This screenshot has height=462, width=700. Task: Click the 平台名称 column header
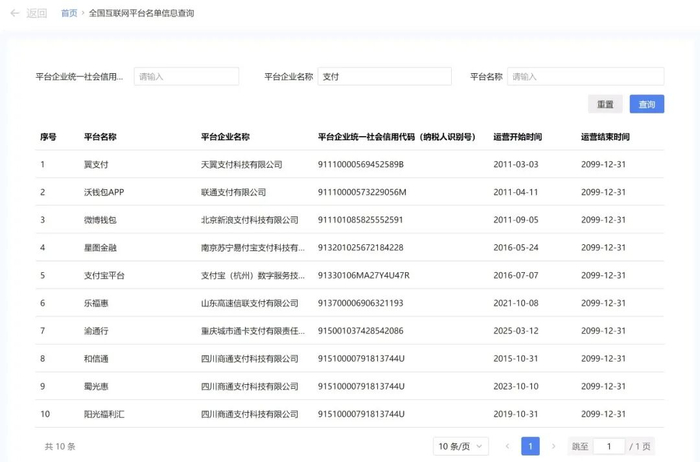100,137
